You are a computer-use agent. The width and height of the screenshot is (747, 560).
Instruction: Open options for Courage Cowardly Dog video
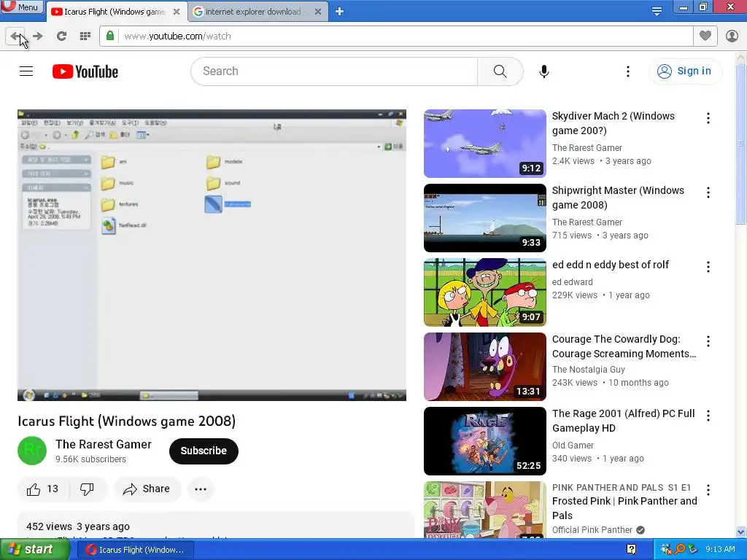[x=708, y=341]
